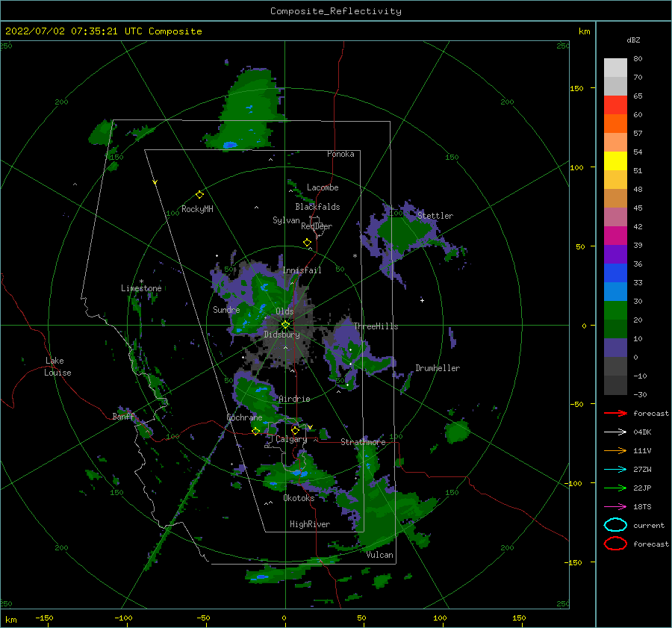672x628 pixels.
Task: Click the yellow diamond marker under Cochrane
Action: (x=256, y=431)
